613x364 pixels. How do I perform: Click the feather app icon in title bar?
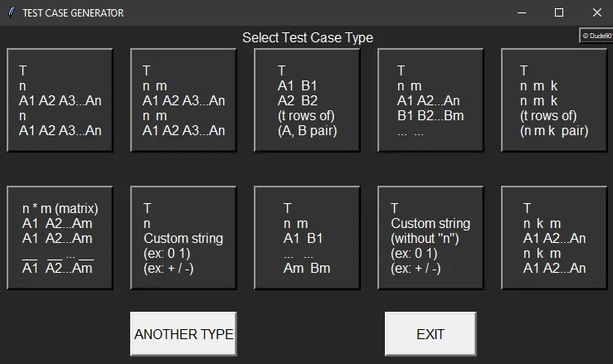[x=11, y=12]
